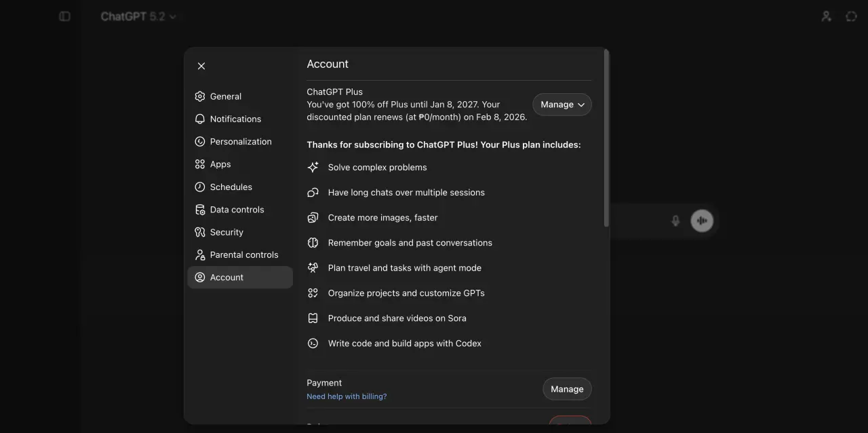
Task: Click the Create more images, faster text
Action: tap(382, 217)
